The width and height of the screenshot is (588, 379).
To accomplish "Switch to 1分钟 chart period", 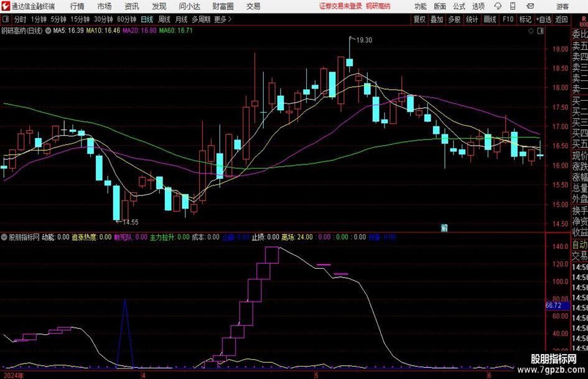I will pos(38,19).
